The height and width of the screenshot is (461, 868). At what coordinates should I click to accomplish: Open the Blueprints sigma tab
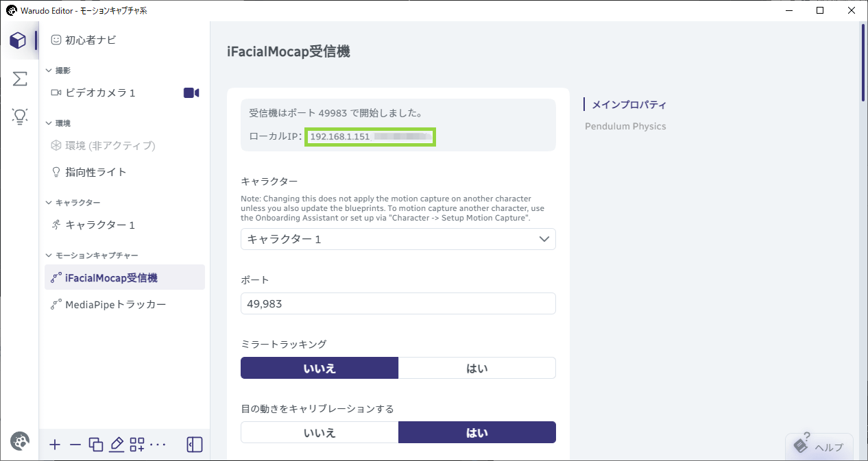(20, 79)
